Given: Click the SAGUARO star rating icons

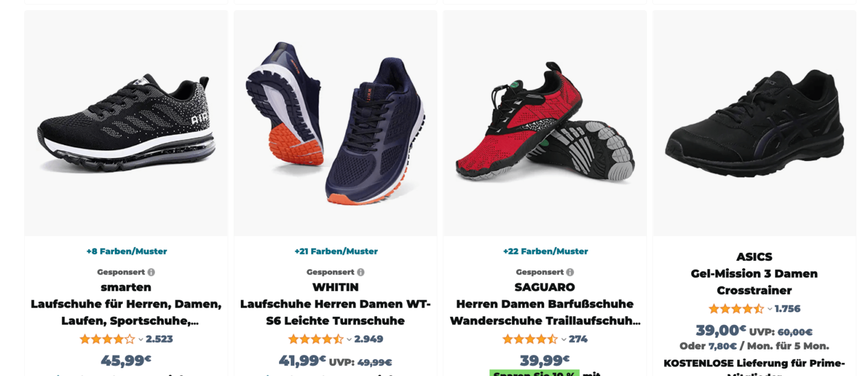Looking at the screenshot, I should (530, 339).
